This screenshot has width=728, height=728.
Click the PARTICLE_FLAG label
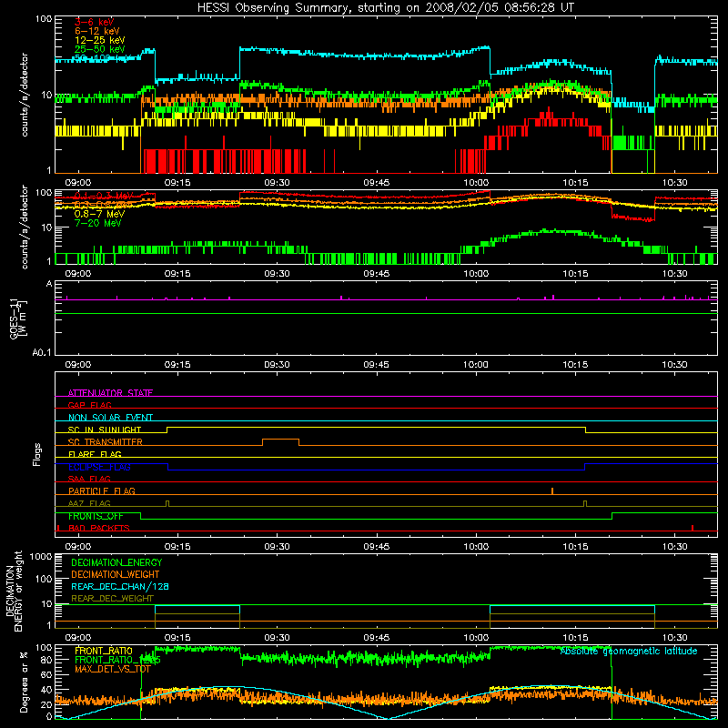102,490
